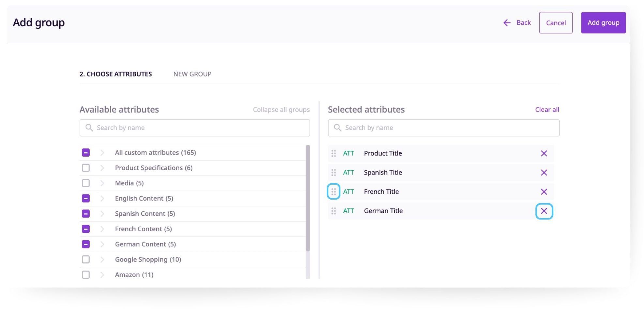Remove German Title using its X icon

pyautogui.click(x=544, y=211)
